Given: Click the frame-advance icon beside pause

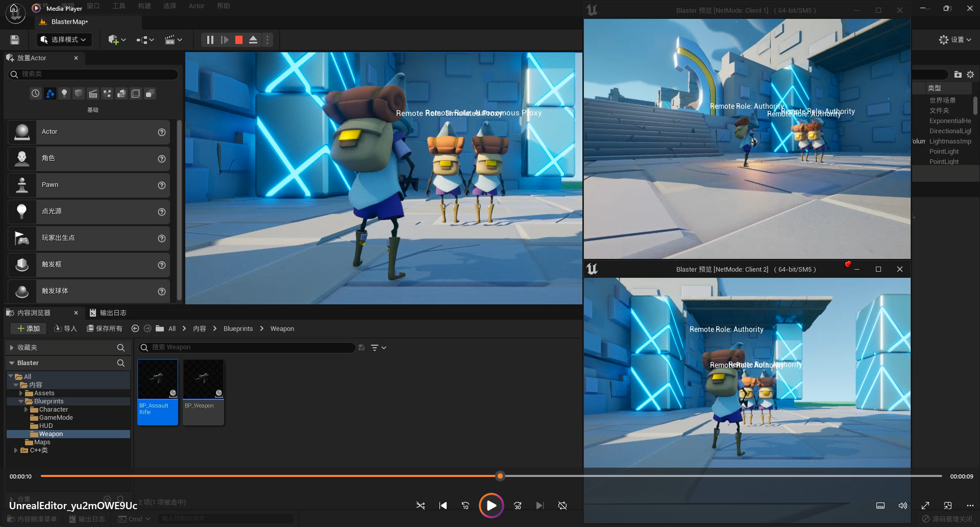Looking at the screenshot, I should (225, 40).
